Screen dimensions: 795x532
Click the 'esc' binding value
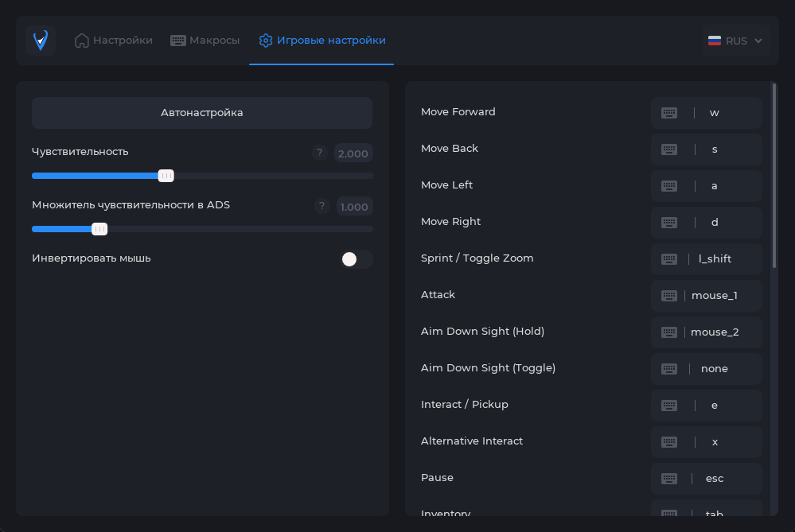(715, 478)
